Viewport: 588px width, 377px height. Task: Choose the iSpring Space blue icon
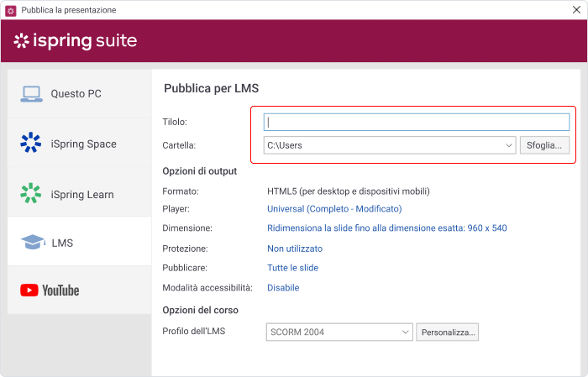(x=31, y=143)
